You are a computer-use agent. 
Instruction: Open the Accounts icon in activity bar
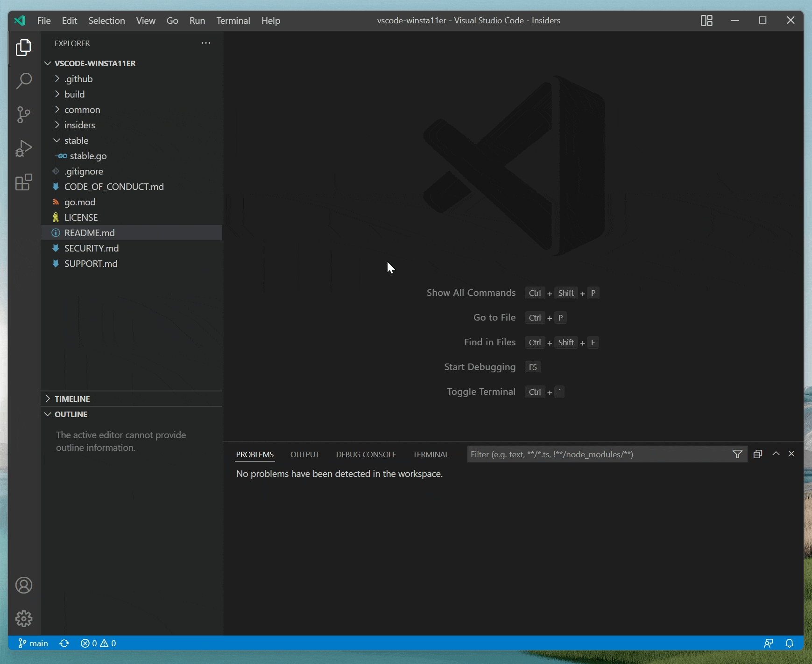(24, 585)
